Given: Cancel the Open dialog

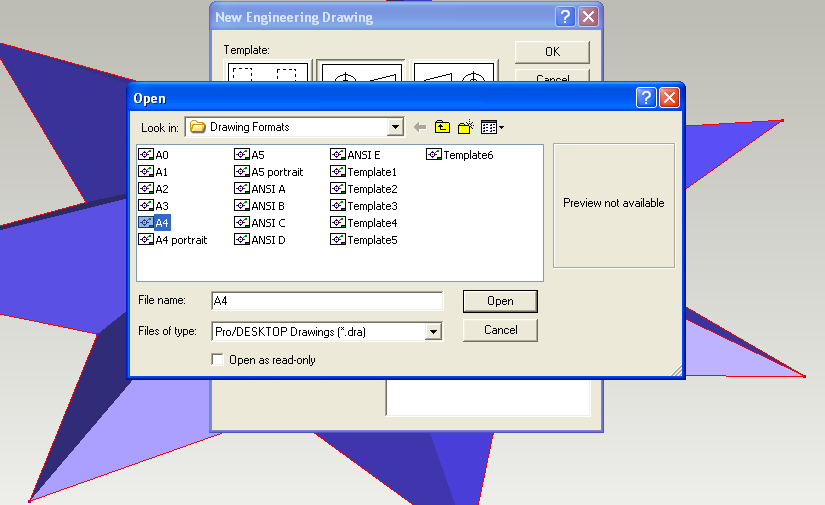Looking at the screenshot, I should click(x=500, y=330).
